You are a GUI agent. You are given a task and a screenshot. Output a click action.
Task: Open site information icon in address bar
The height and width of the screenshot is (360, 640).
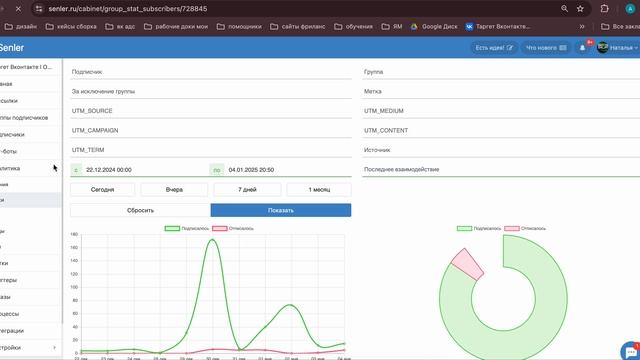pyautogui.click(x=39, y=9)
